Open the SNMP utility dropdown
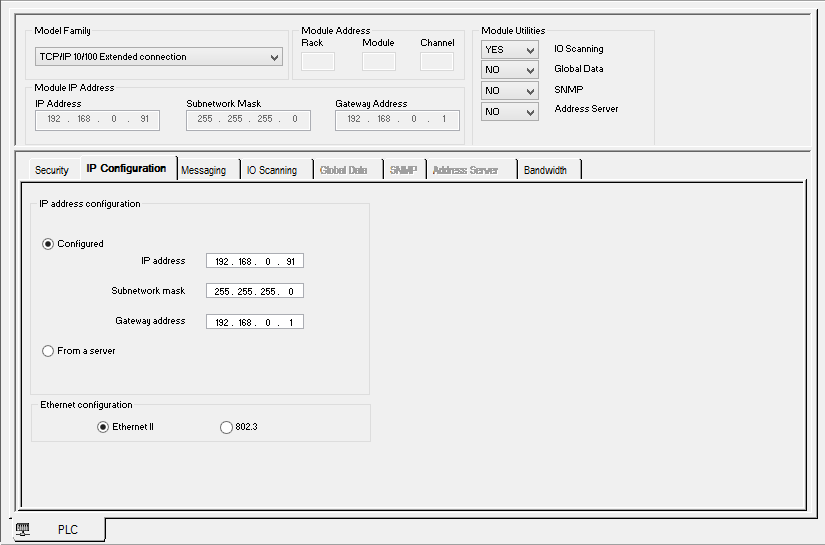 tap(509, 90)
